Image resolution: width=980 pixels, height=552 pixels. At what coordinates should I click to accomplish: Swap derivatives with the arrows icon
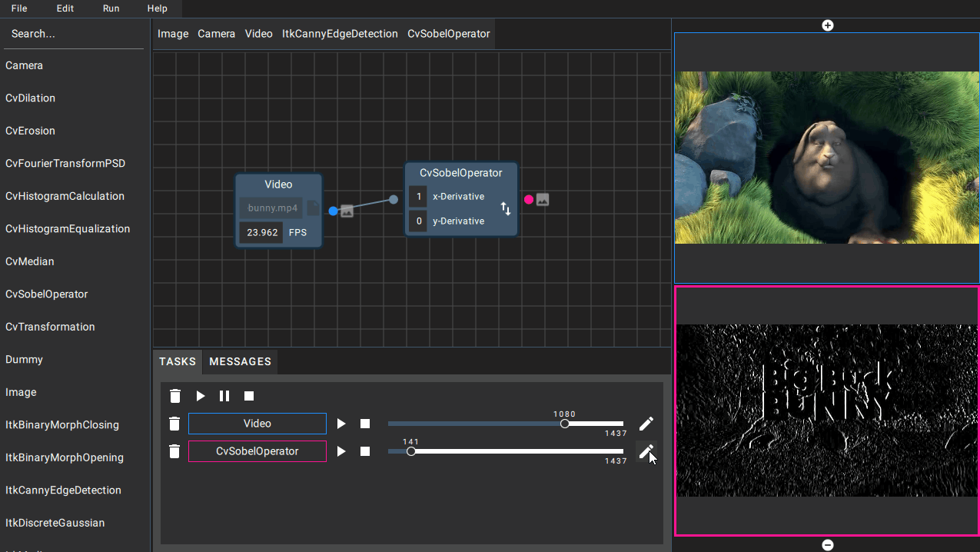click(x=506, y=208)
